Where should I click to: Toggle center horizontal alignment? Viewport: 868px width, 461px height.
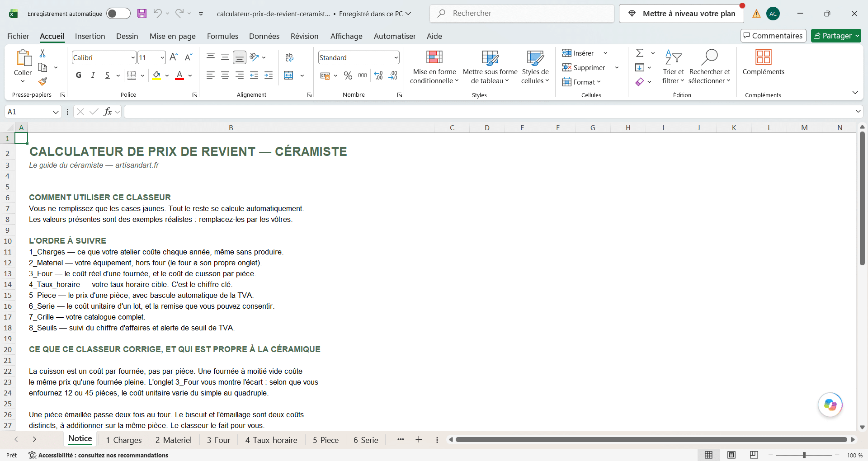coord(225,75)
